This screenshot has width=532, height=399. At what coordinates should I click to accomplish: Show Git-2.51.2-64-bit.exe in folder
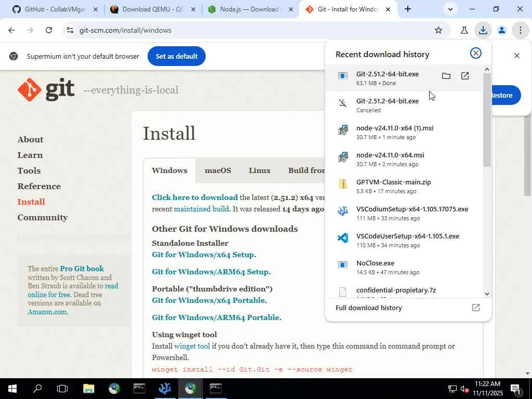tap(446, 76)
